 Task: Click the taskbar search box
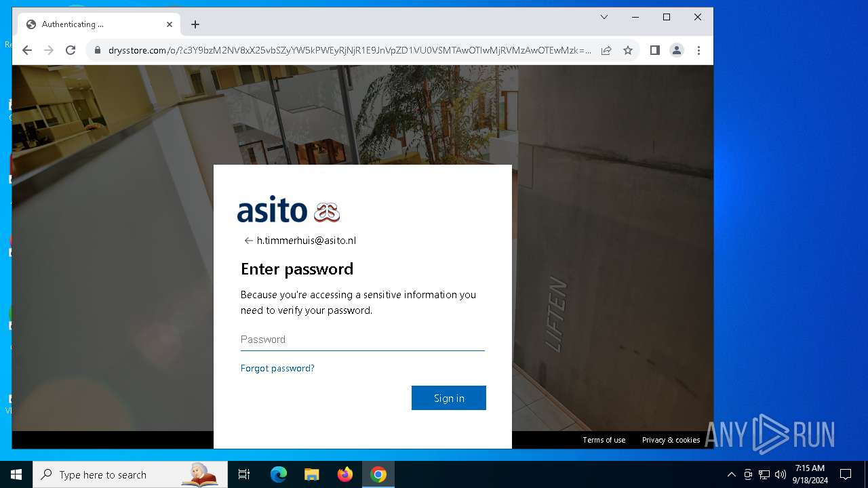(130, 474)
